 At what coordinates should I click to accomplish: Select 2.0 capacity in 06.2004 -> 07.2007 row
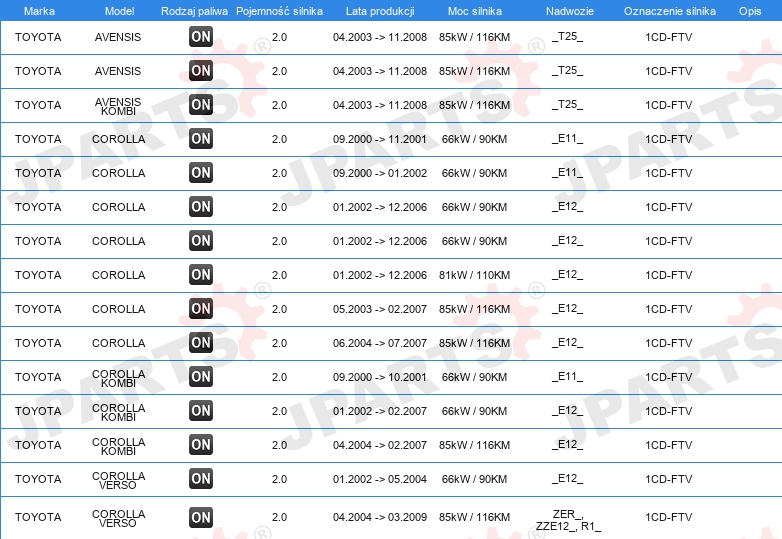(x=279, y=343)
